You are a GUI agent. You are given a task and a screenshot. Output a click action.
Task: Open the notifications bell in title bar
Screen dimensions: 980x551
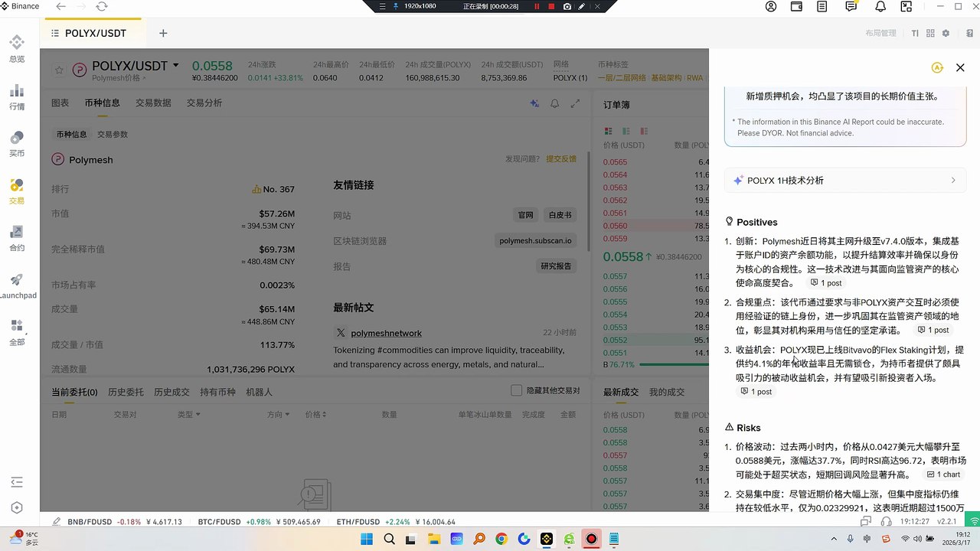pos(880,6)
